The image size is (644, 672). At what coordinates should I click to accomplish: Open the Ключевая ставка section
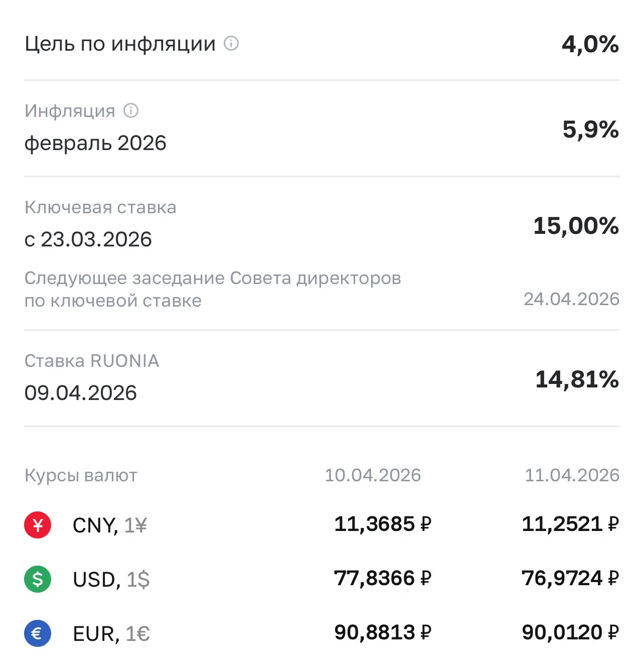[100, 207]
